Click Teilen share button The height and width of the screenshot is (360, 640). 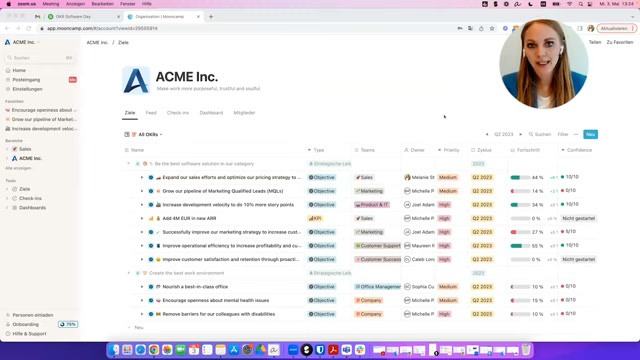click(x=595, y=42)
